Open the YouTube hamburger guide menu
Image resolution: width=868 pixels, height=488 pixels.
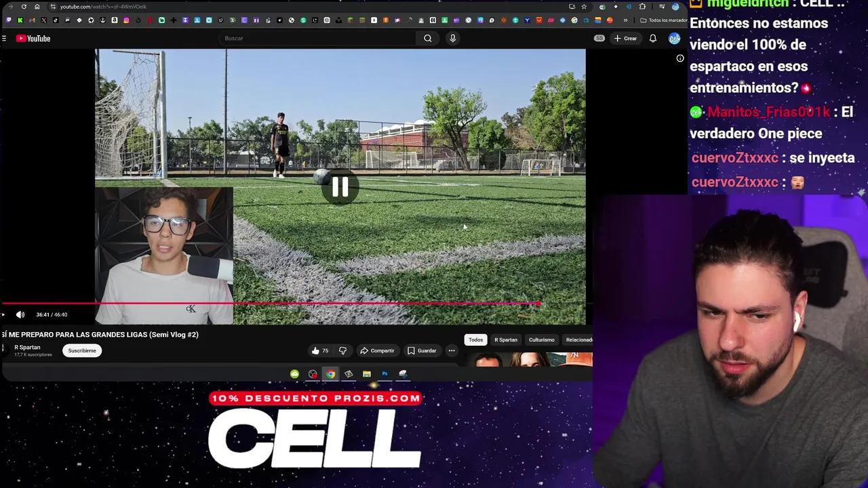click(4, 39)
